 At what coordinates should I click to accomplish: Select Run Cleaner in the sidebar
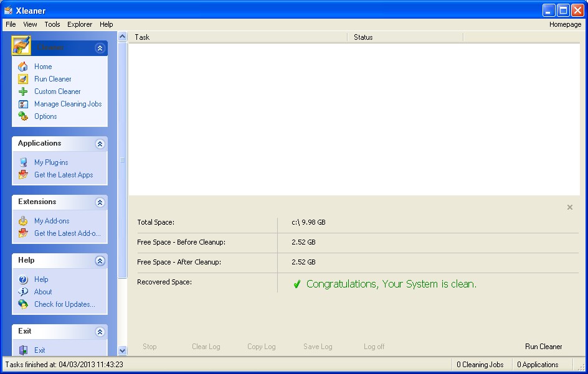[x=53, y=79]
